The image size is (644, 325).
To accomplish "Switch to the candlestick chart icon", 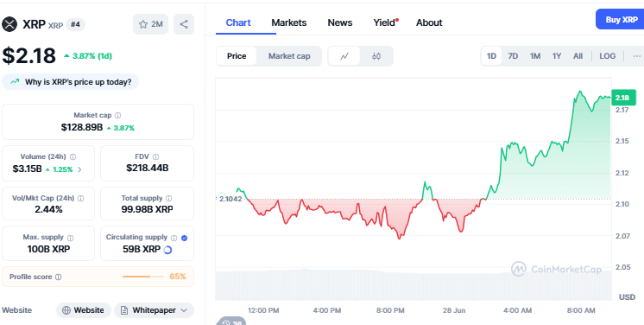I will (376, 56).
